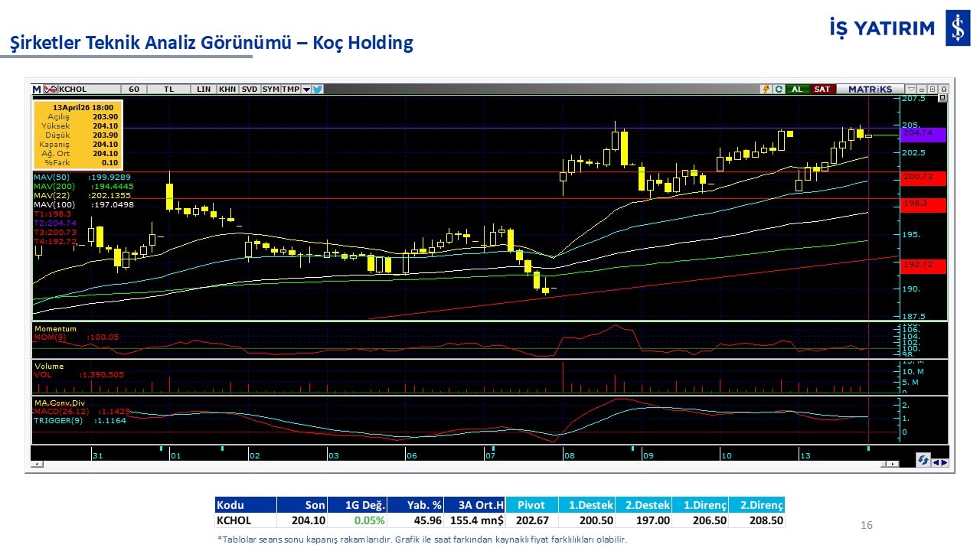Open the dropdown arrow after TMP
Viewport: 980px width, 551px height.
pos(306,89)
